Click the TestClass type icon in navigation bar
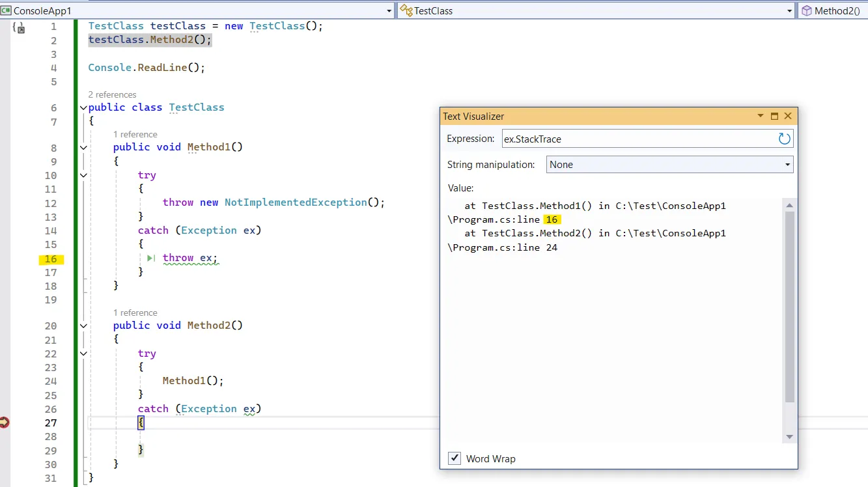The height and width of the screenshot is (487, 868). pos(405,10)
